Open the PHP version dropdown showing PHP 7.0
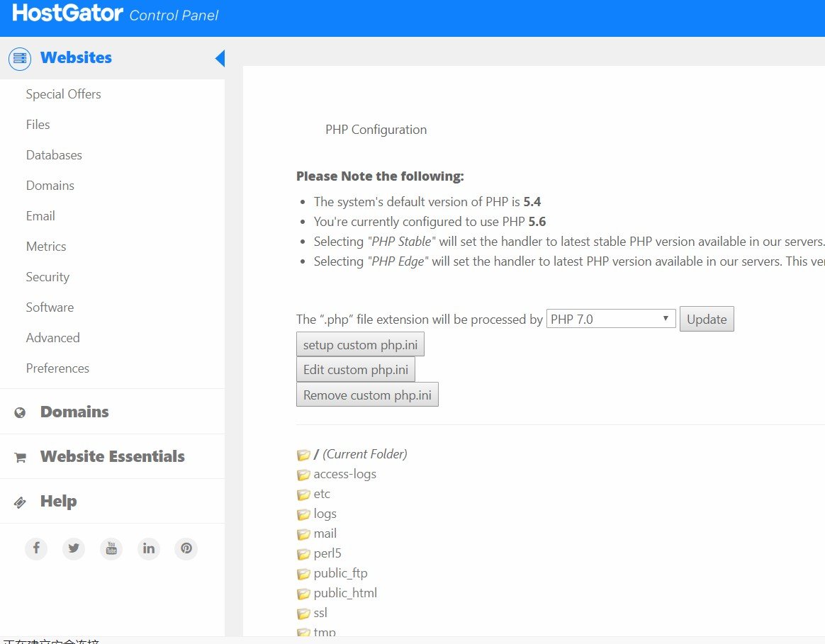825x644 pixels. (x=611, y=319)
